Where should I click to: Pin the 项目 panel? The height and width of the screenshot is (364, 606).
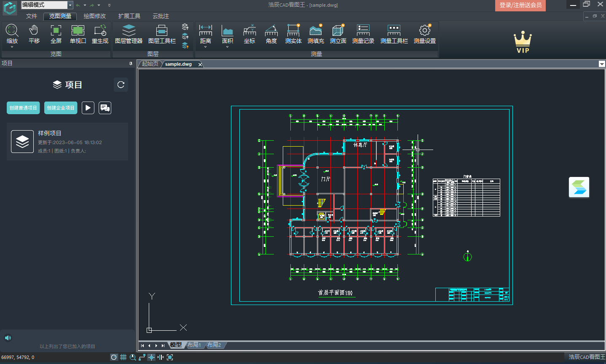click(x=131, y=64)
